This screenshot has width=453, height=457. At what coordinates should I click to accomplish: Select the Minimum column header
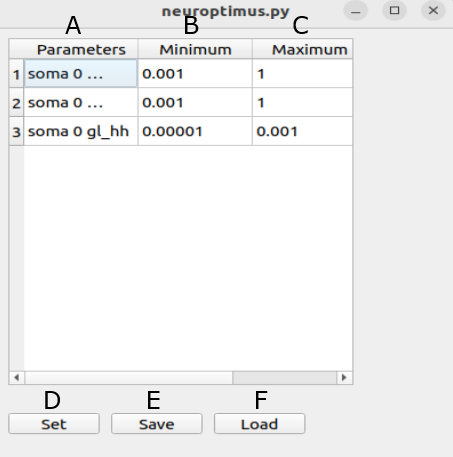[195, 50]
